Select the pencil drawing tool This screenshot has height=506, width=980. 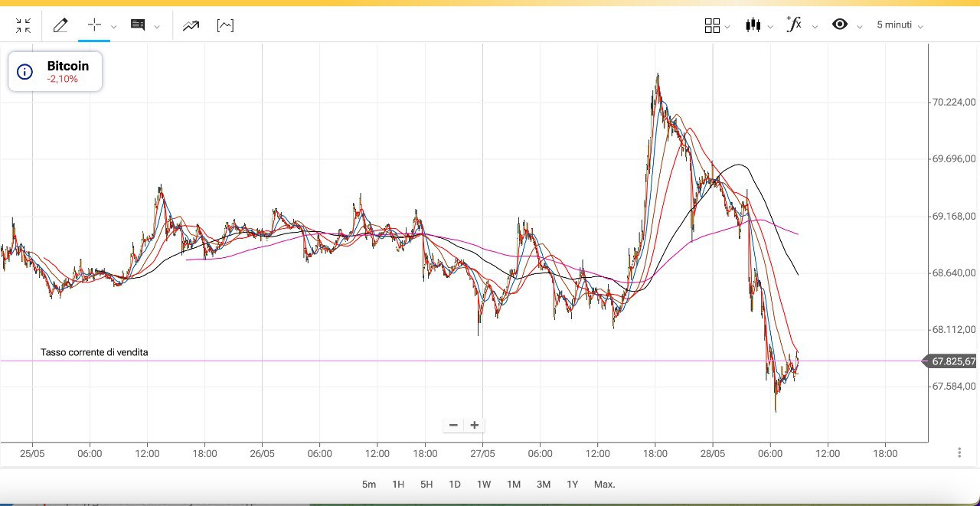60,25
